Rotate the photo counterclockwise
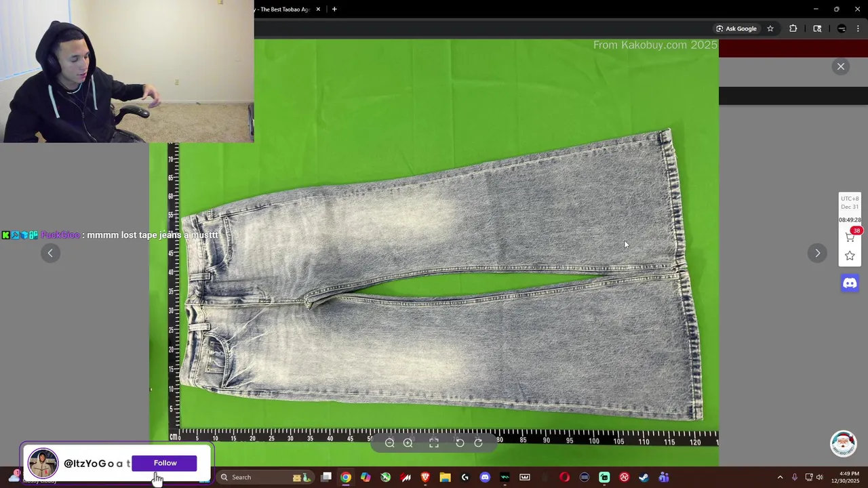Viewport: 868px width, 488px height. coord(460,443)
